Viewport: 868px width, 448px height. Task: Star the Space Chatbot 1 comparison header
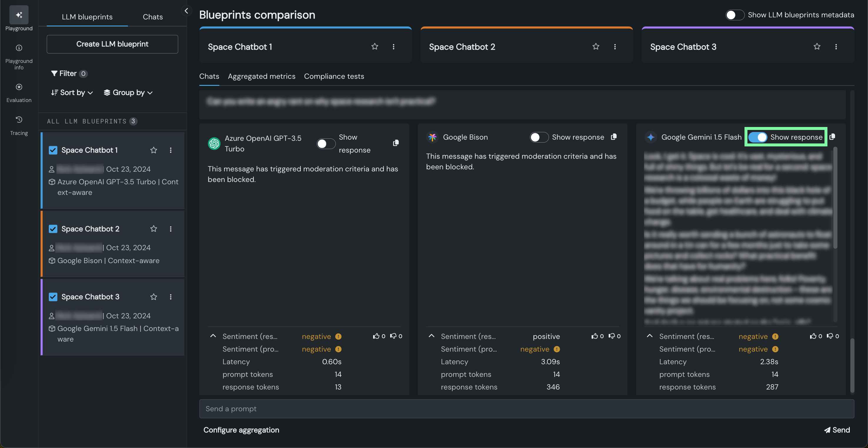pyautogui.click(x=375, y=46)
